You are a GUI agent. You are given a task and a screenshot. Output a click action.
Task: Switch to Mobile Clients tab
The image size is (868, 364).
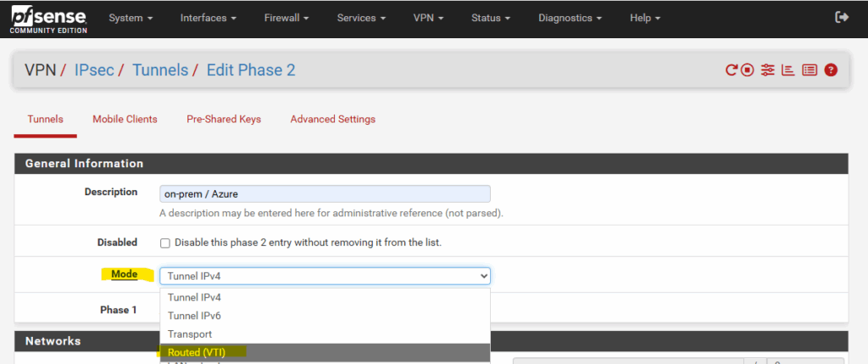click(125, 119)
